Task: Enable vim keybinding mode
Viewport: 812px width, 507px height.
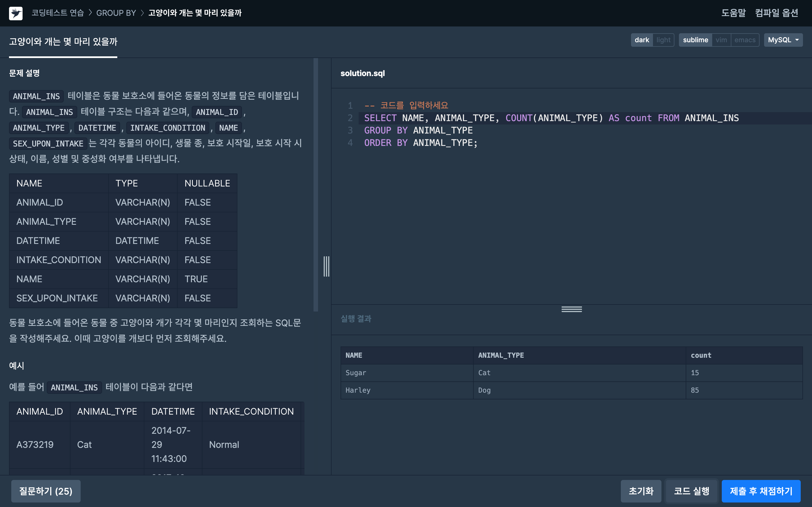Action: (721, 40)
